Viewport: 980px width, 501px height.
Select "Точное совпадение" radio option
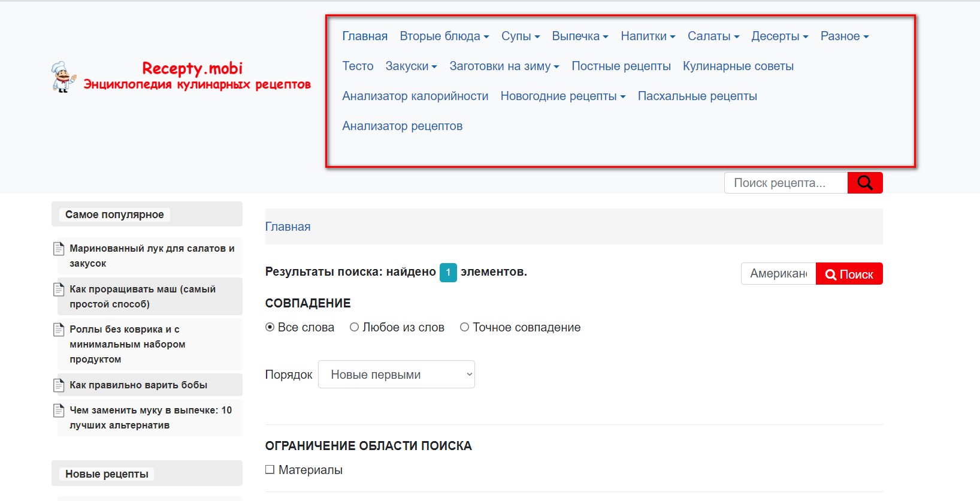pyautogui.click(x=464, y=327)
